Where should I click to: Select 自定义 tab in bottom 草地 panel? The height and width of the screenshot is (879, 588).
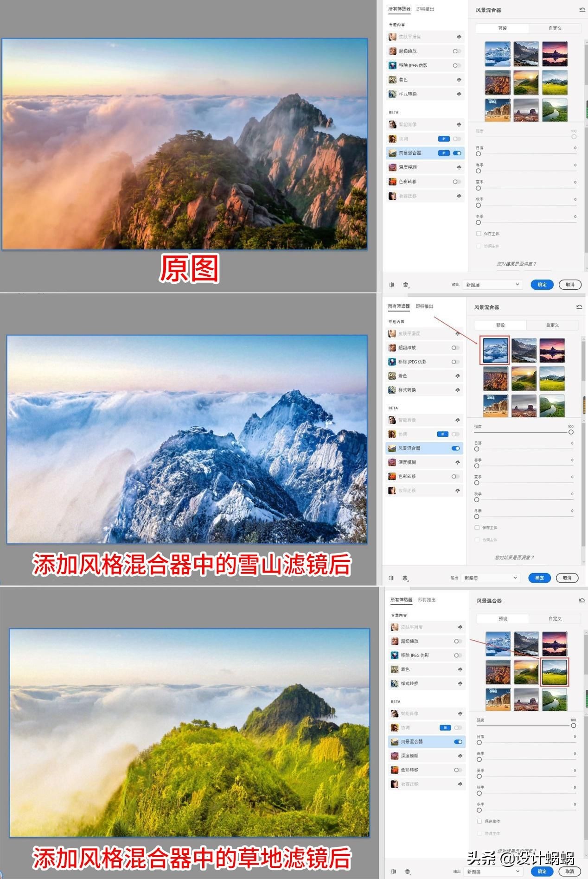[x=555, y=618]
